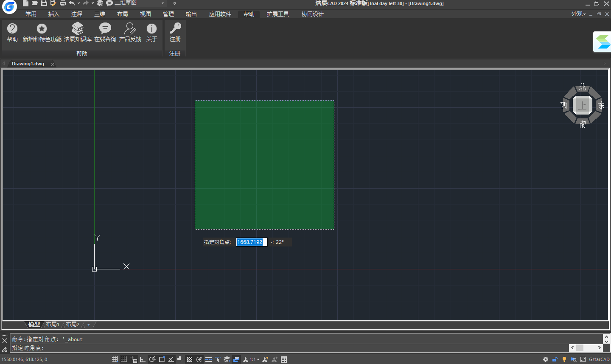Expand the 外观 appearance dropdown
611x364 pixels.
pos(578,14)
